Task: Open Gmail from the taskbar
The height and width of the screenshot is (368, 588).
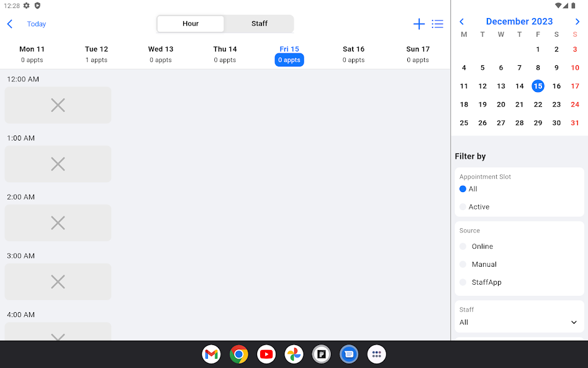Action: 211,354
